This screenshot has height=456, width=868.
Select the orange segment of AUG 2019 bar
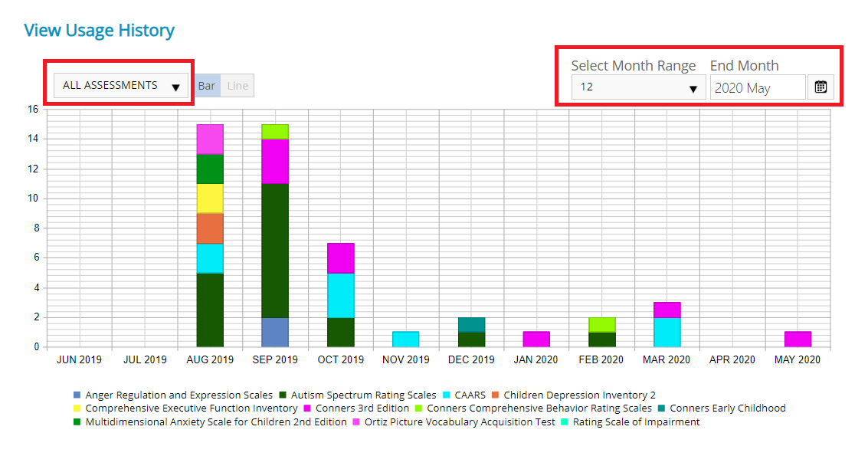click(x=210, y=228)
